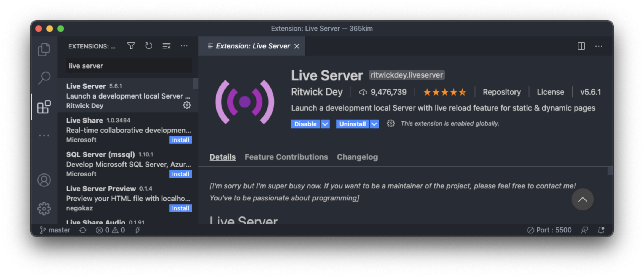The height and width of the screenshot is (277, 644).
Task: Open the Explorer view in activity bar
Action: pos(44,50)
